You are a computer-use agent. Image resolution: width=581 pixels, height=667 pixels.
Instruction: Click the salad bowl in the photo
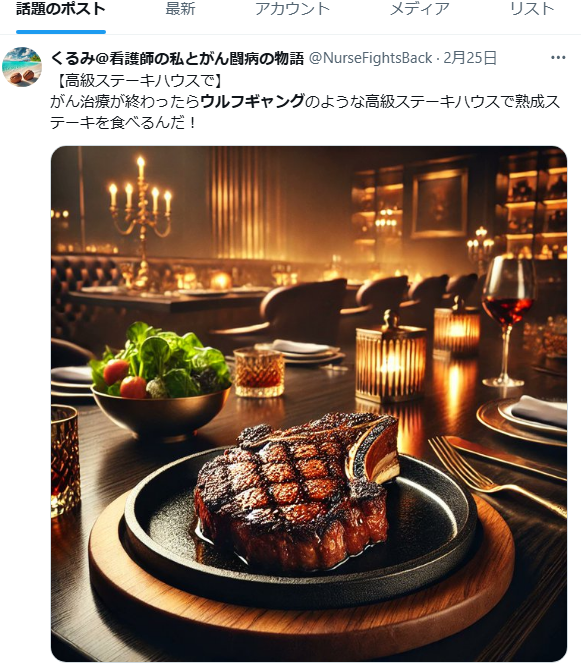[161, 381]
